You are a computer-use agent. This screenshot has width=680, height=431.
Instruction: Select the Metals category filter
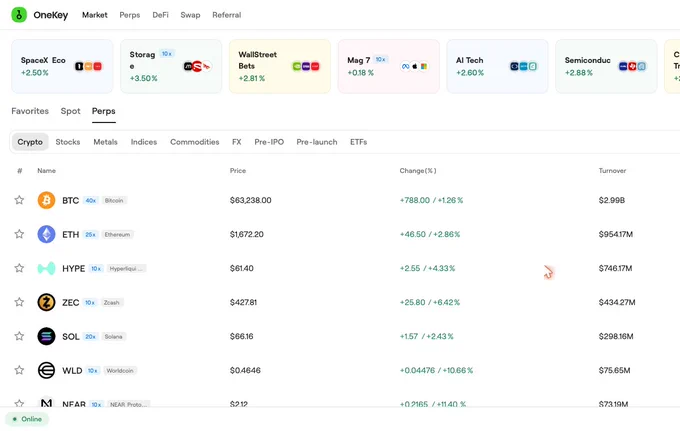[x=105, y=142]
